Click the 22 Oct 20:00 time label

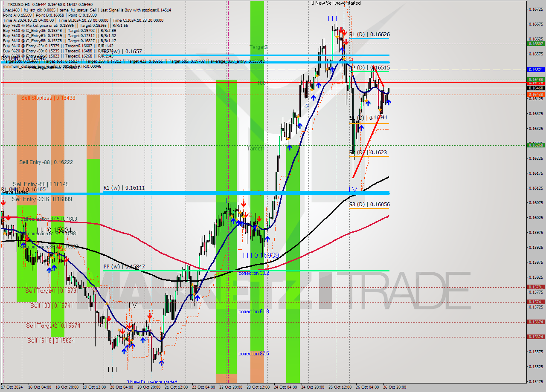(230, 387)
